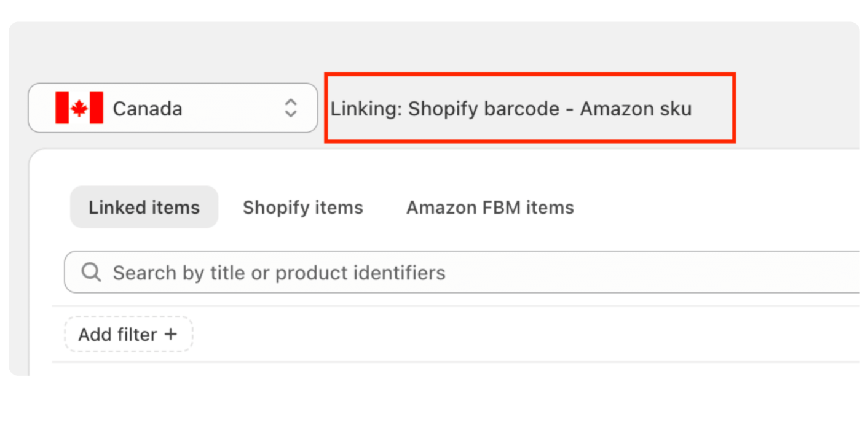Switch to the Linked items tab
This screenshot has width=868, height=428.
pos(144,207)
